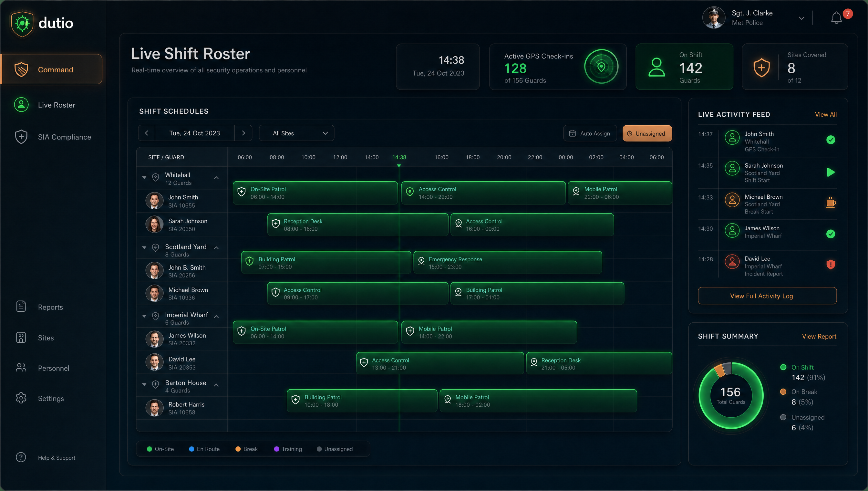
Task: Collapse the Scotland Yard site group
Action: click(216, 248)
